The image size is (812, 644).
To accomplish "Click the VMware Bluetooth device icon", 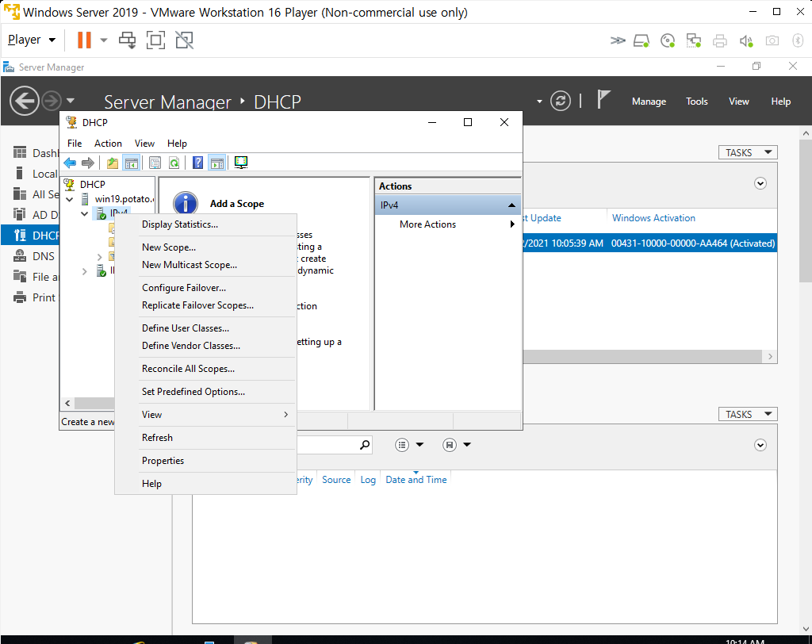I will tap(798, 40).
